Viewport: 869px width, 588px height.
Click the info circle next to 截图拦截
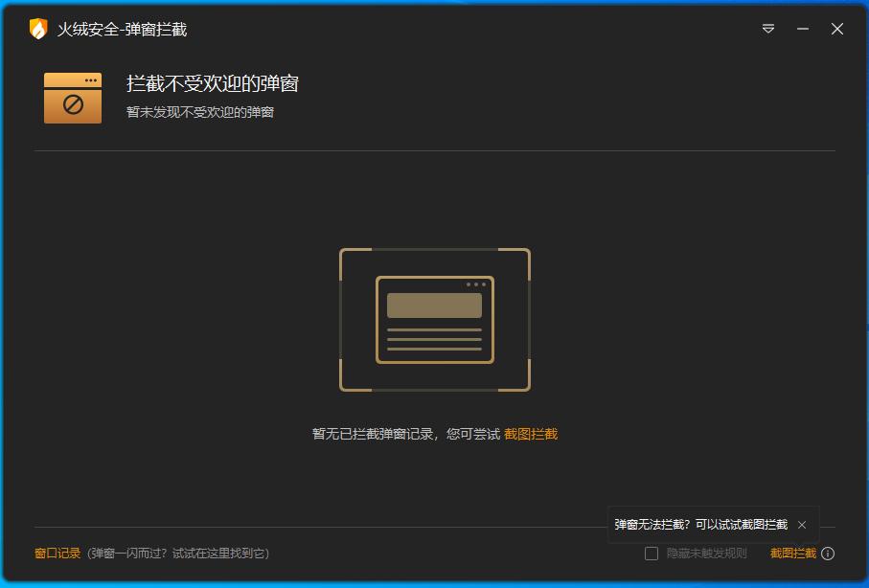[x=828, y=554]
